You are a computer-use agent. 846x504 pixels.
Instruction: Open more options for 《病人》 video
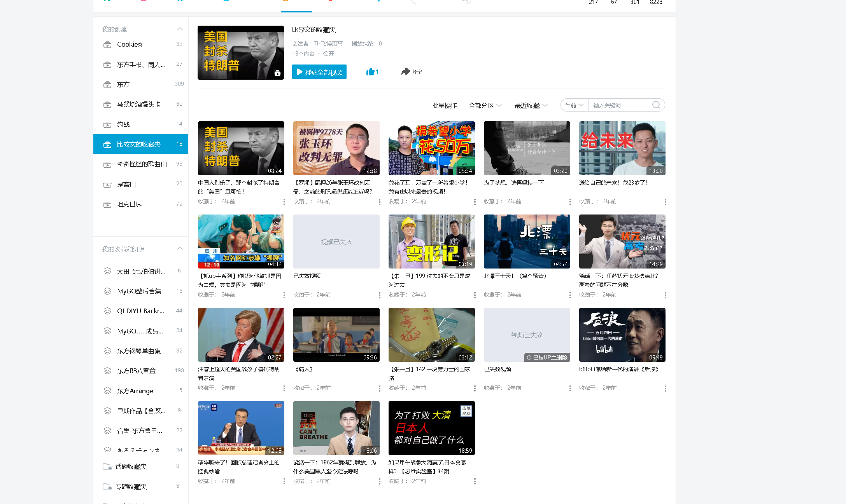(379, 388)
